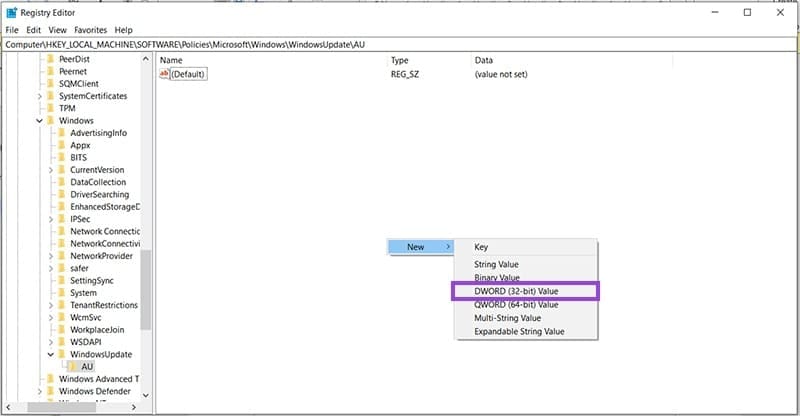The width and height of the screenshot is (800, 416).
Task: Click the DataCollection folder icon
Action: coord(62,183)
